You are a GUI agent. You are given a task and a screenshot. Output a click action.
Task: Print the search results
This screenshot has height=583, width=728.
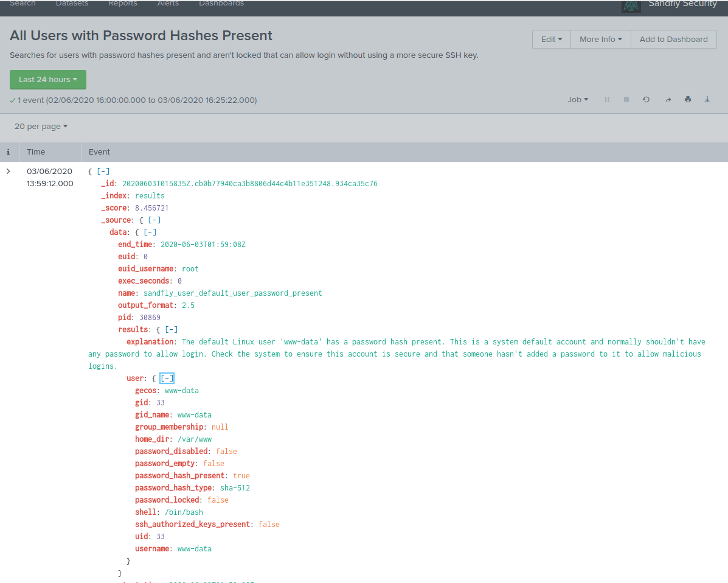tap(688, 99)
